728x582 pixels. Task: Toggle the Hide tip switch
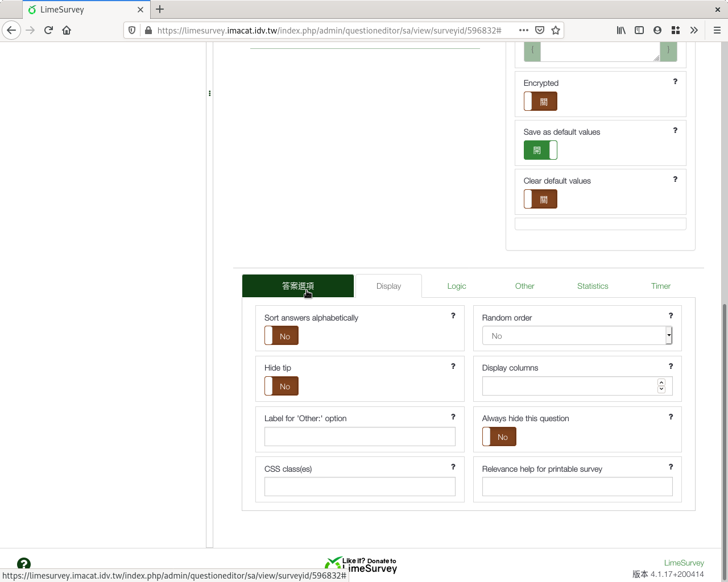click(282, 386)
